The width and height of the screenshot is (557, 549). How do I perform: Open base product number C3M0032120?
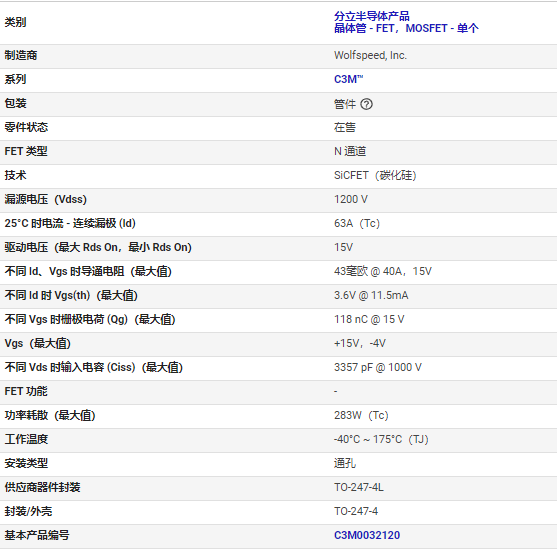[x=367, y=535]
